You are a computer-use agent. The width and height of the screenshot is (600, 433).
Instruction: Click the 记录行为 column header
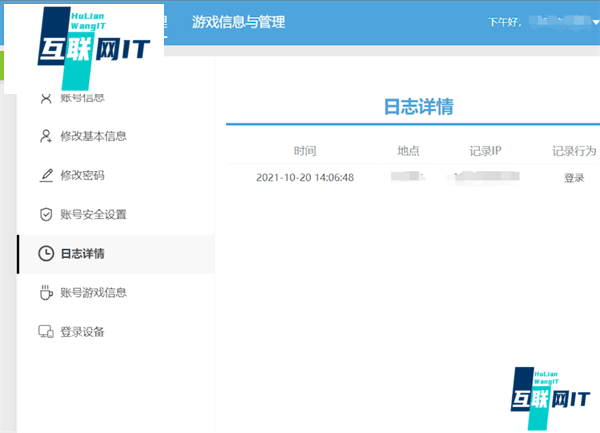(x=574, y=151)
